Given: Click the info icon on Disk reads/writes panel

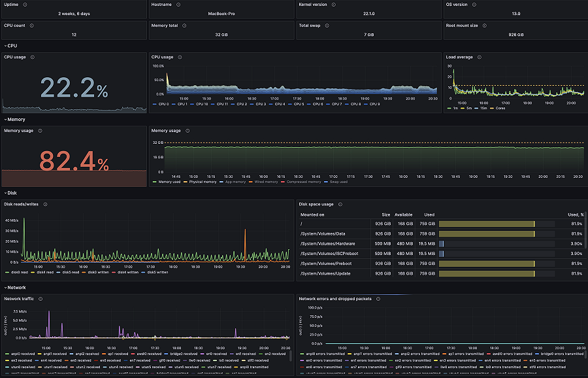Looking at the screenshot, I should pos(46,204).
